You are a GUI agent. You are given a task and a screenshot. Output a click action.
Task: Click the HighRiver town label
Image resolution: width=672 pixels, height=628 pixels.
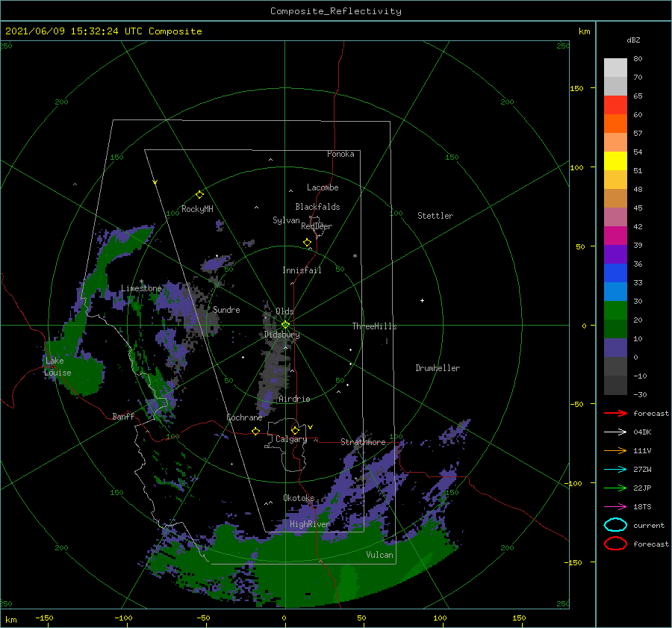(x=310, y=524)
